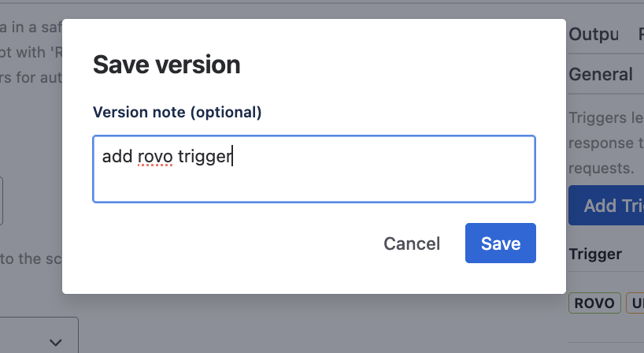Click the dimmed text above the left chevron

pos(30,258)
